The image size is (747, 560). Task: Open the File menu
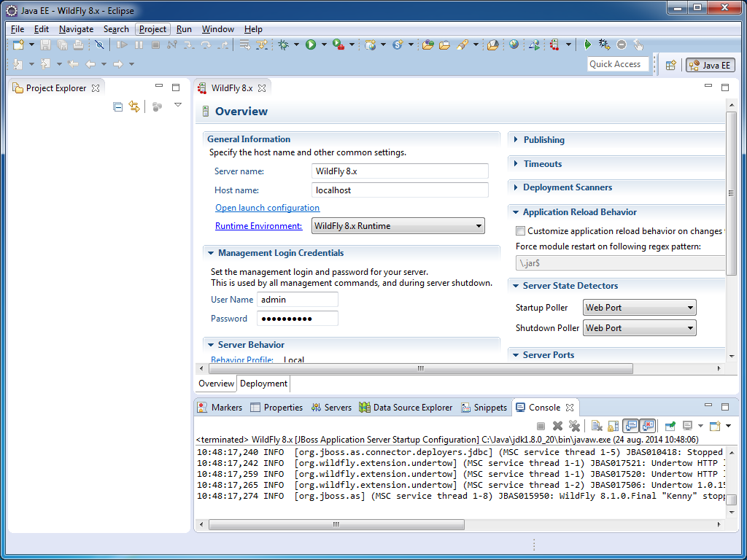coord(18,29)
